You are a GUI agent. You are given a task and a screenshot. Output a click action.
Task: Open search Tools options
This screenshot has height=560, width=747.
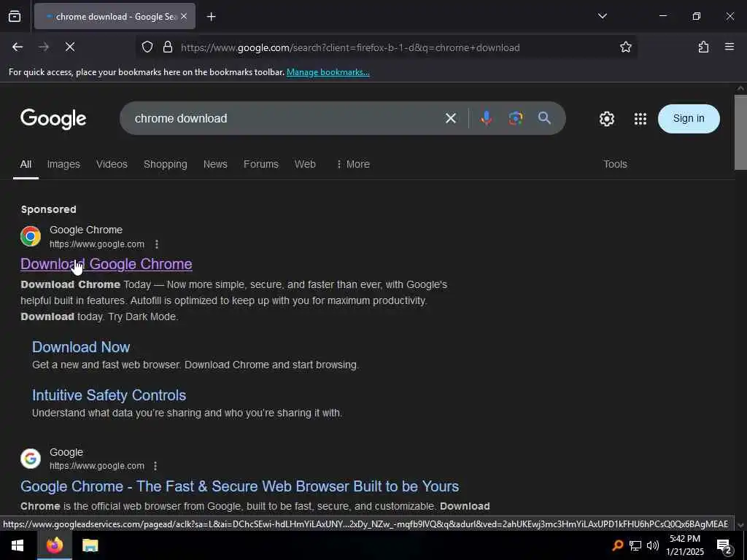(615, 164)
